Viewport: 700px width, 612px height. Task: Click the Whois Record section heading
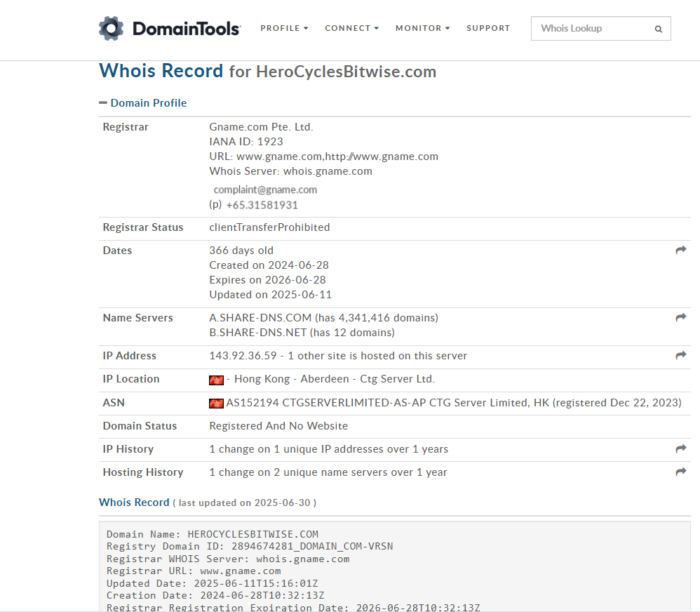click(135, 502)
